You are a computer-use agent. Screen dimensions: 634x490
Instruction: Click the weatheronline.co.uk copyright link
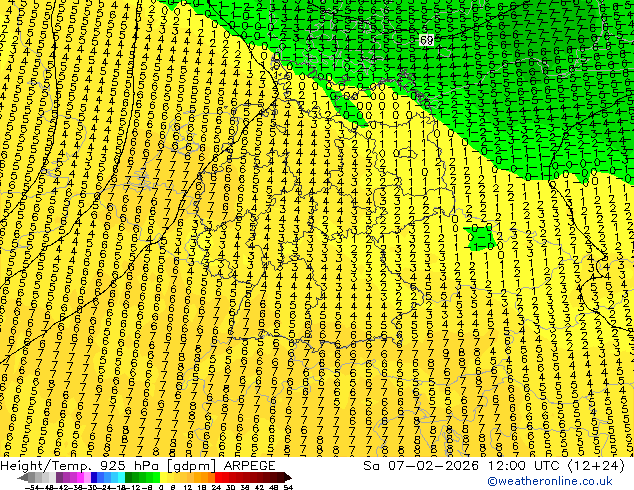550,481
